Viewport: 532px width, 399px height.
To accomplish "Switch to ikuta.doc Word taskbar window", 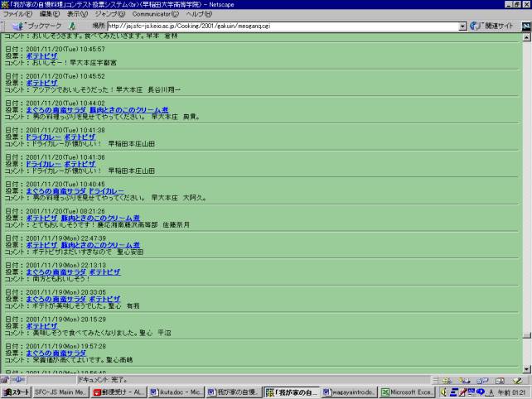I will (177, 392).
